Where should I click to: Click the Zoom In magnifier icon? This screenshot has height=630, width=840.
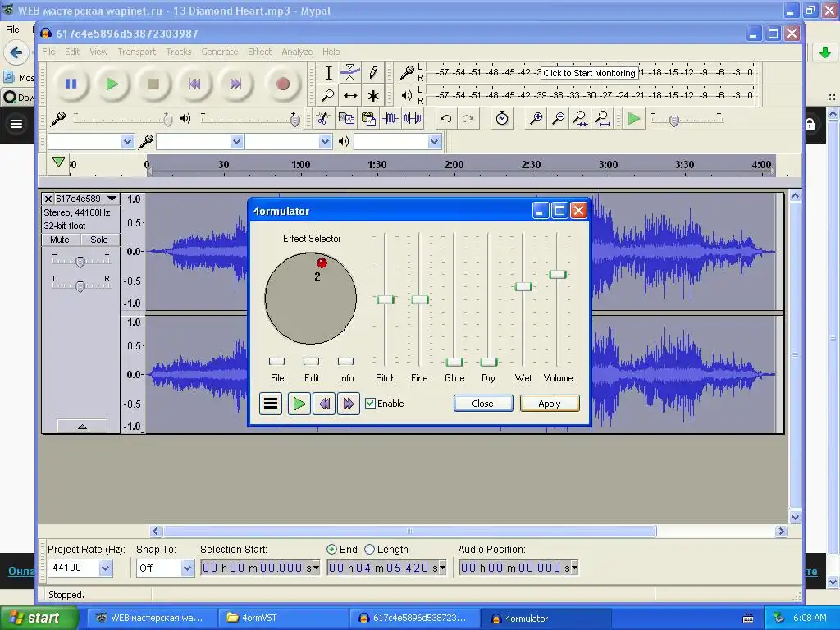pyautogui.click(x=536, y=119)
